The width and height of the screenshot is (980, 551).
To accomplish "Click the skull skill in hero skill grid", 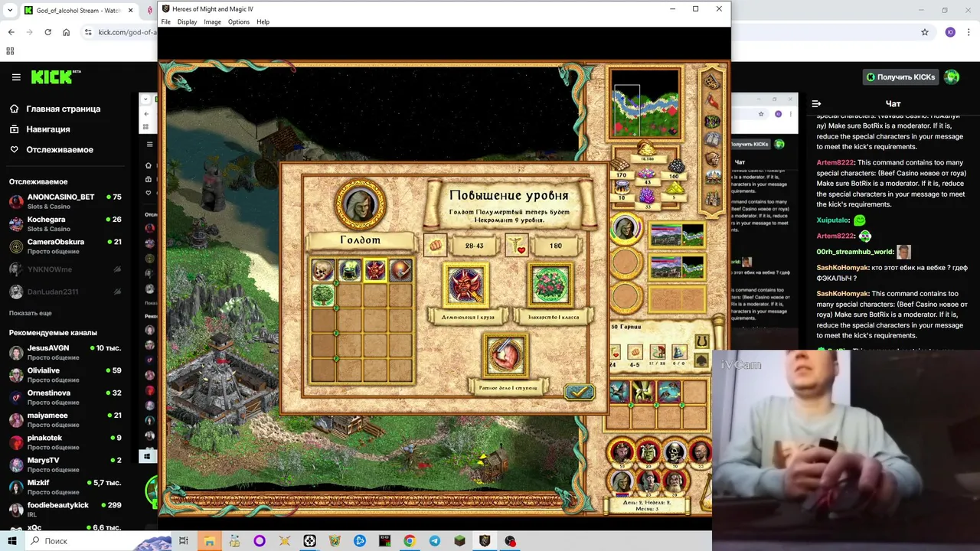I will tap(322, 270).
